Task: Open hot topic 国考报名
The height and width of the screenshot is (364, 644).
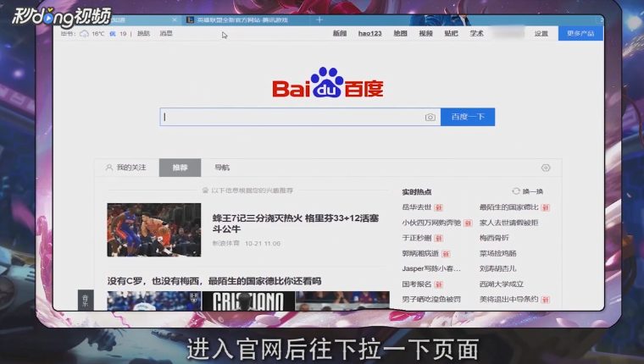Action: pos(416,284)
